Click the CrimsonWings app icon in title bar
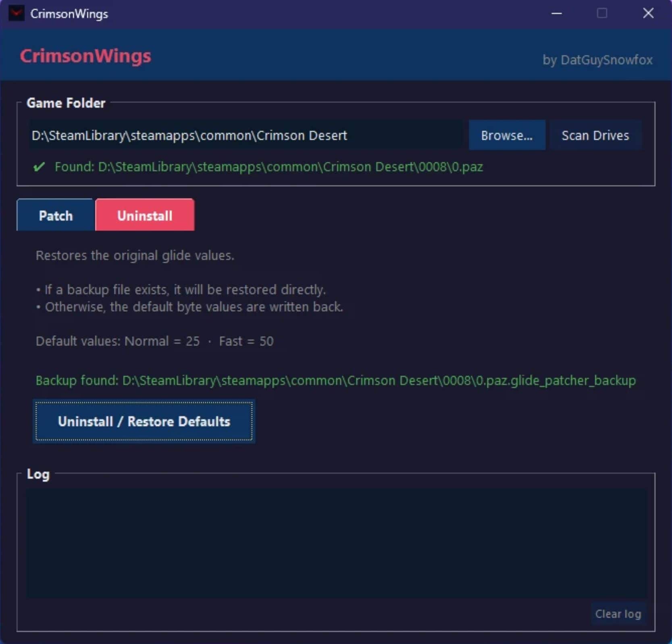 [x=16, y=14]
